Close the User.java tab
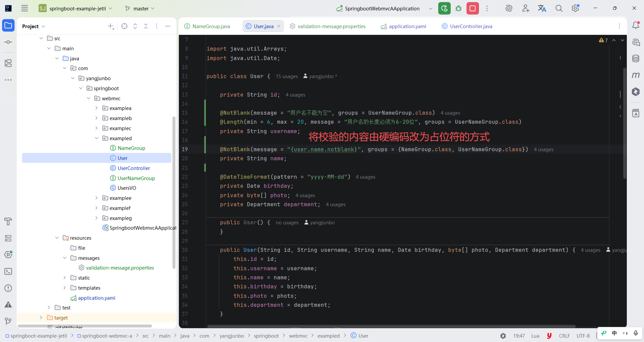This screenshot has height=342, width=644. tap(279, 26)
